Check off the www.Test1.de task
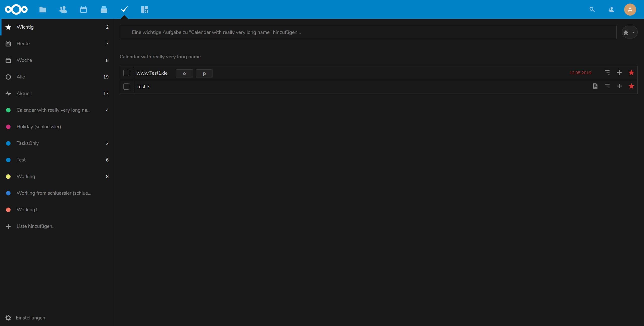 [x=126, y=73]
